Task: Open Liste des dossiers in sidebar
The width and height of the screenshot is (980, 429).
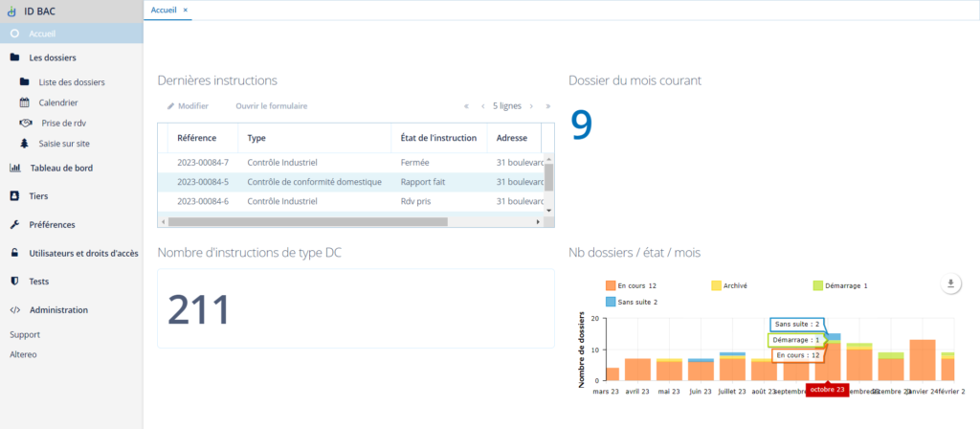Action: tap(72, 82)
